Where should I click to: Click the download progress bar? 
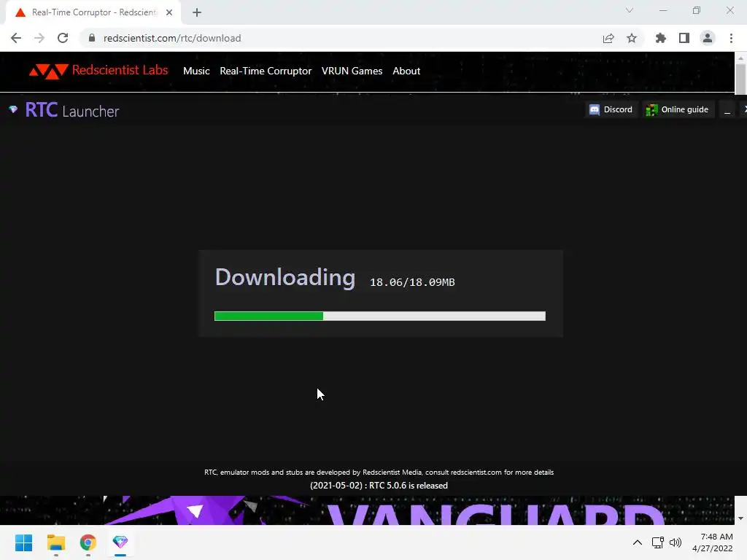click(379, 316)
